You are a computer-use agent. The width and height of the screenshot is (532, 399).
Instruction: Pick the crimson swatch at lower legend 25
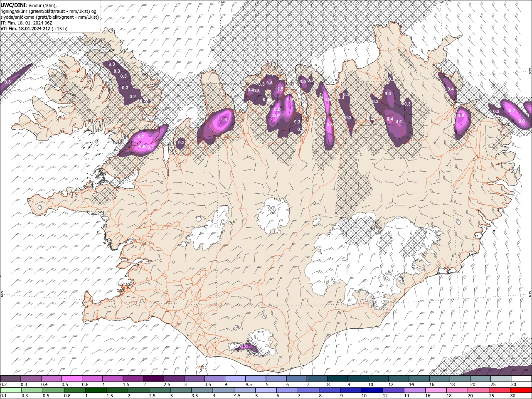(500, 390)
